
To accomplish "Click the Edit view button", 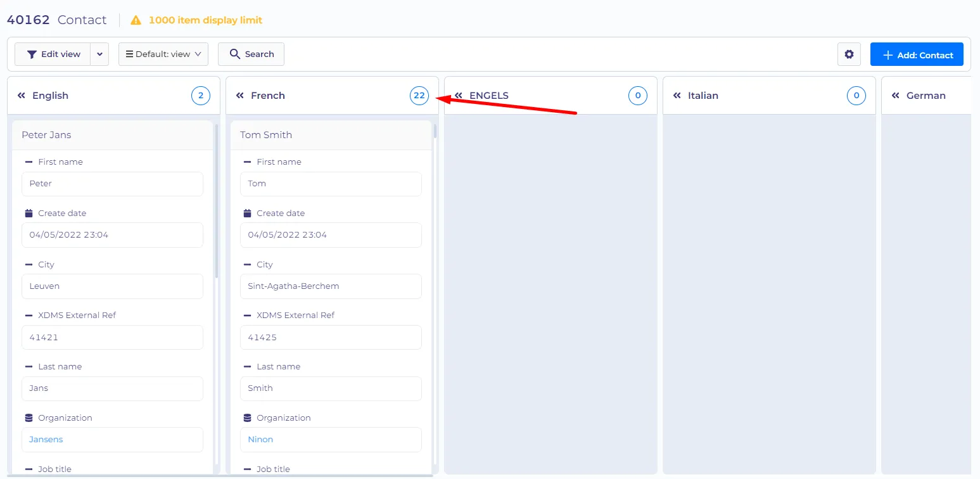I will [x=53, y=54].
